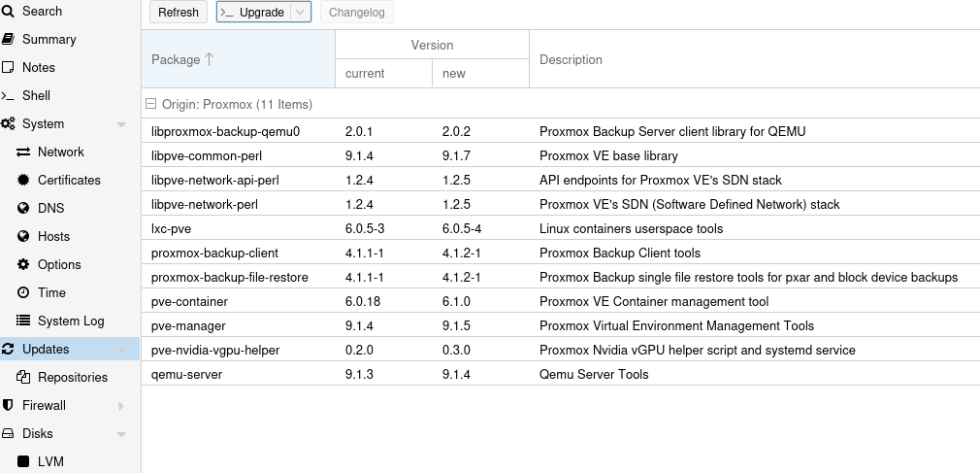Screen dimensions: 980x473
Task: Select the DNS globe icon
Action: (23, 209)
